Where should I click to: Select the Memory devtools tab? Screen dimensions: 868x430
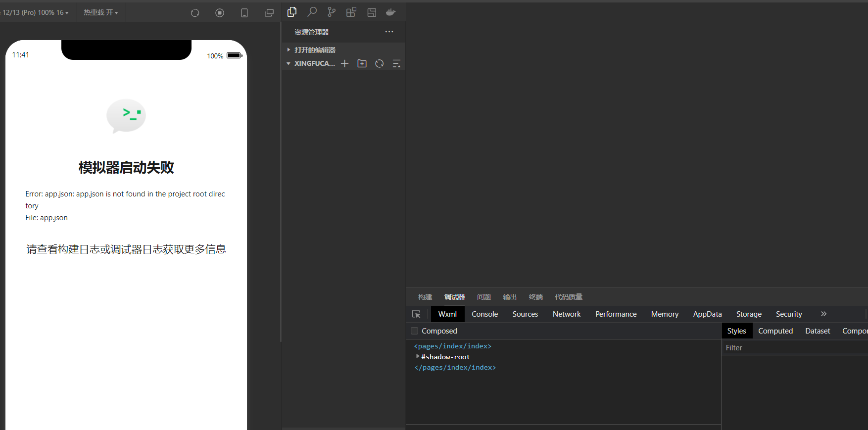[x=665, y=314]
